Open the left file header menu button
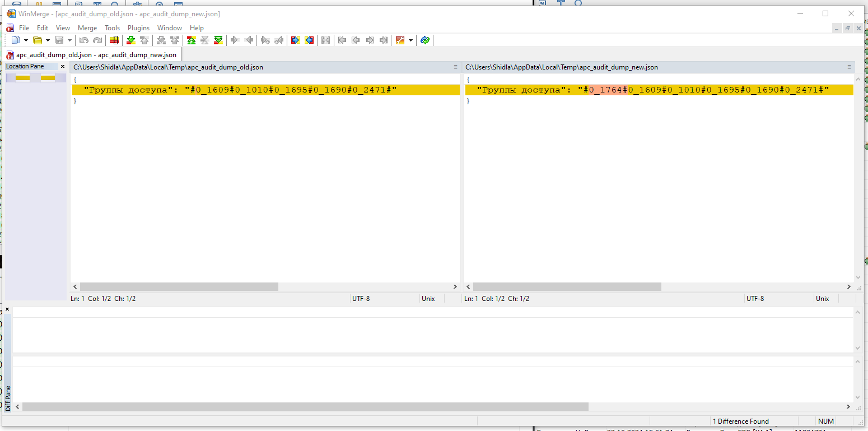 pyautogui.click(x=455, y=67)
